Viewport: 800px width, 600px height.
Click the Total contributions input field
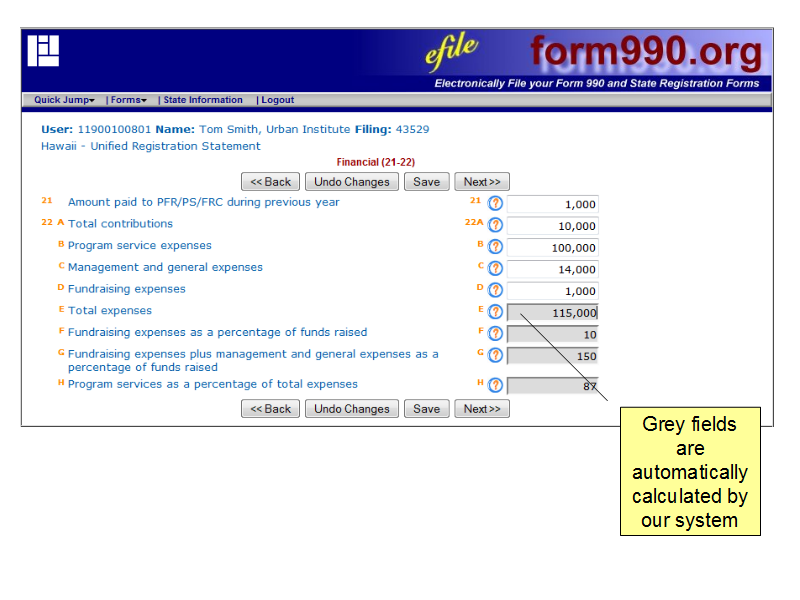point(552,226)
